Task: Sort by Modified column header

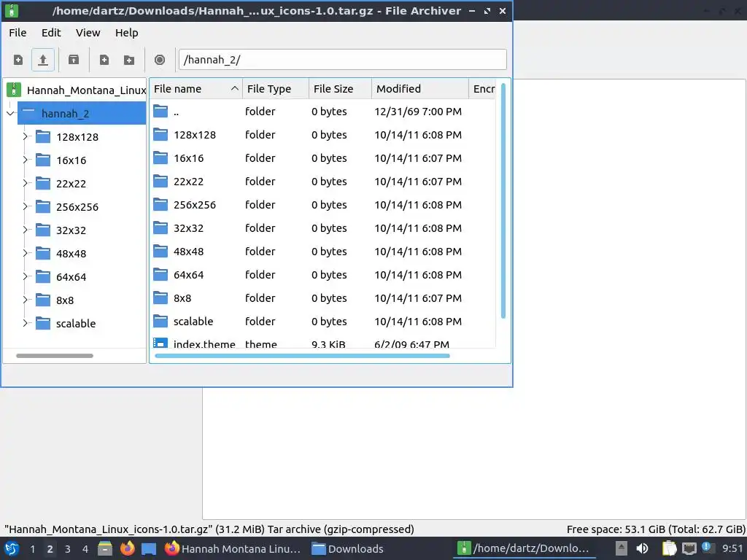Action: [419, 88]
